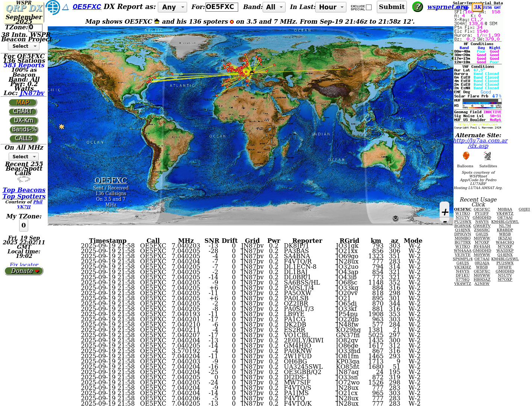
Task: Switch to the DX-Km view
Action: [x=24, y=121]
